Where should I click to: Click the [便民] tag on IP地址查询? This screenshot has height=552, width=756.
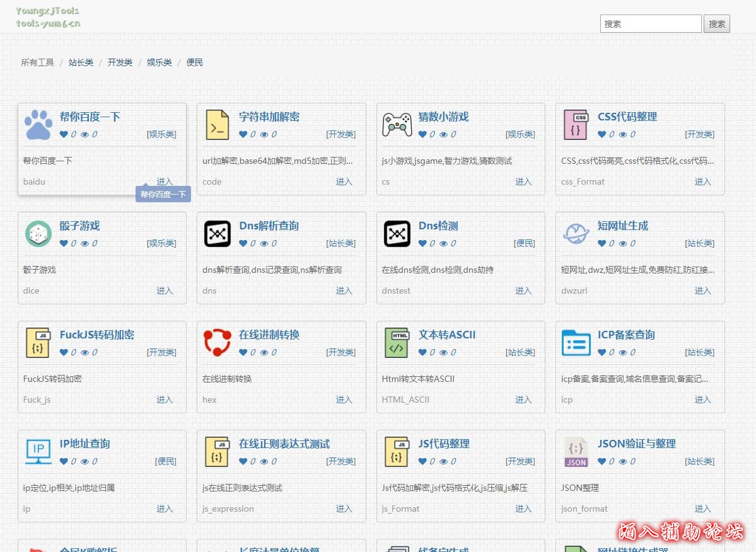click(166, 461)
